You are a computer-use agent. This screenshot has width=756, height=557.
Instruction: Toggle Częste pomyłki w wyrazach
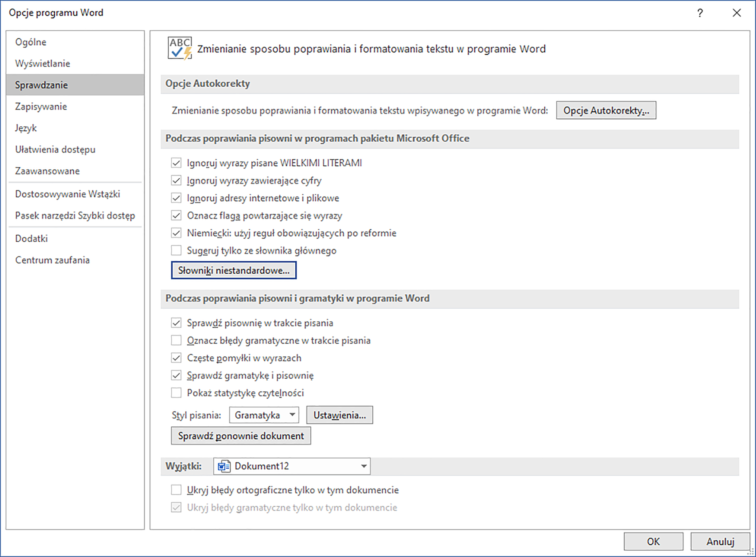pos(176,358)
